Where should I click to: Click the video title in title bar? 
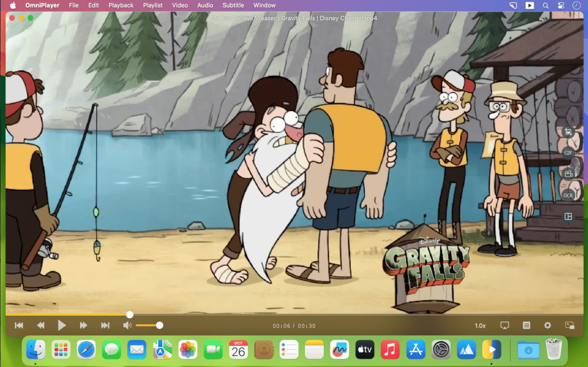pos(294,18)
